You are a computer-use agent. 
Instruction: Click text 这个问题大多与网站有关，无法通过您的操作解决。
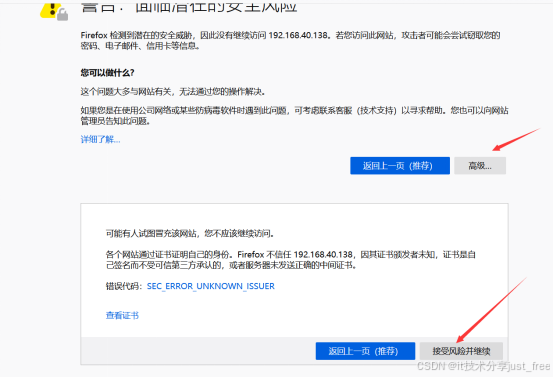173,92
